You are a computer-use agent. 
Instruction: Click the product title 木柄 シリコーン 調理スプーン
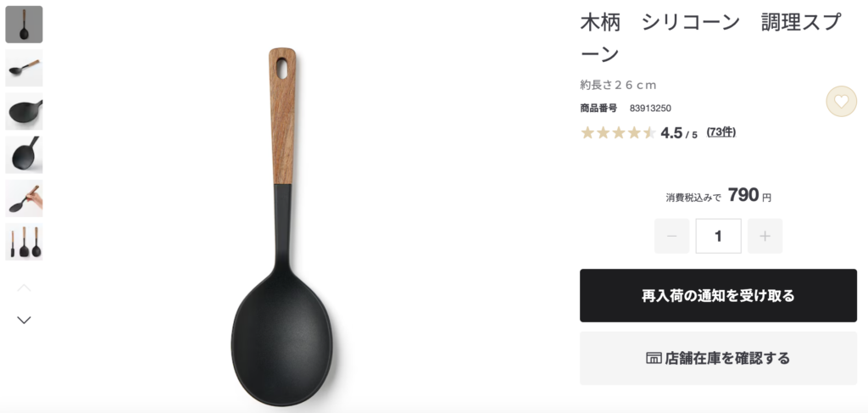[x=711, y=37]
